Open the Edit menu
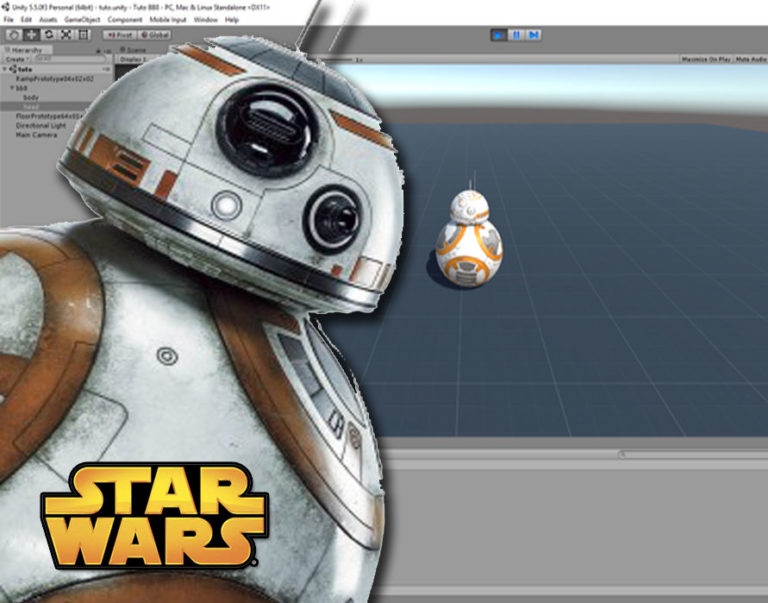Viewport: 768px width, 603px height. click(26, 20)
